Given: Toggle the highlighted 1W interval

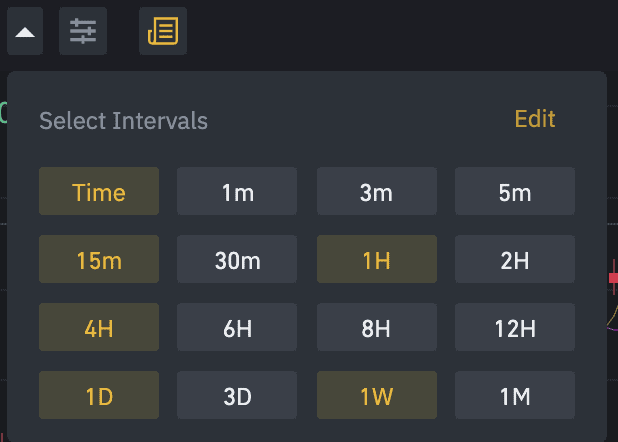Looking at the screenshot, I should tap(377, 395).
